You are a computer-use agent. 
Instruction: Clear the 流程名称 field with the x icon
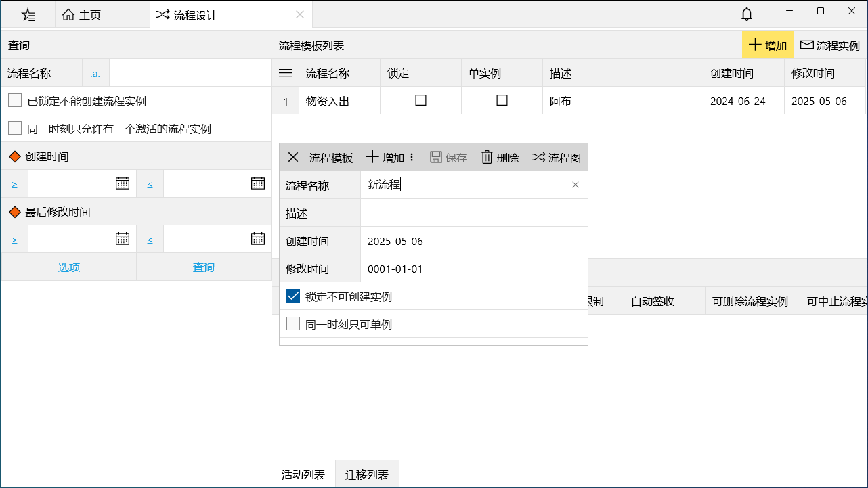click(576, 185)
